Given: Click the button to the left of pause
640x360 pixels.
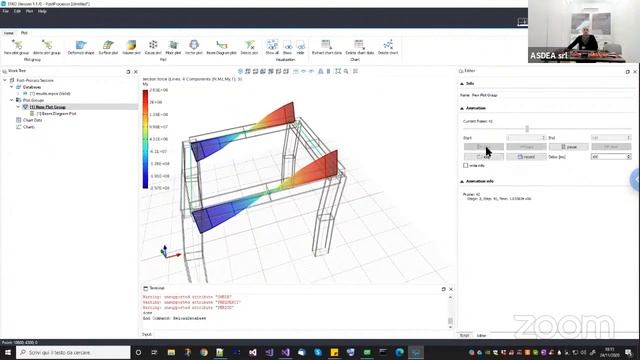Looking at the screenshot, I should [526, 147].
